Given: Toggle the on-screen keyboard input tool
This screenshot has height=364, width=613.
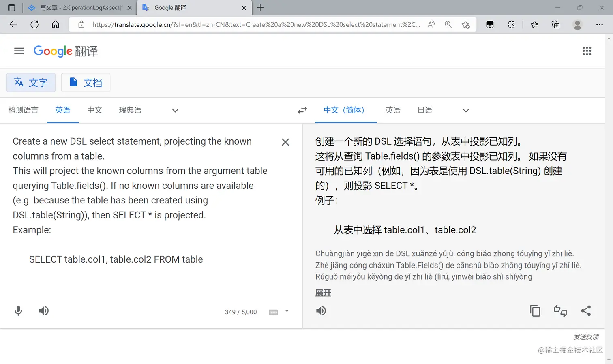Looking at the screenshot, I should pyautogui.click(x=274, y=312).
